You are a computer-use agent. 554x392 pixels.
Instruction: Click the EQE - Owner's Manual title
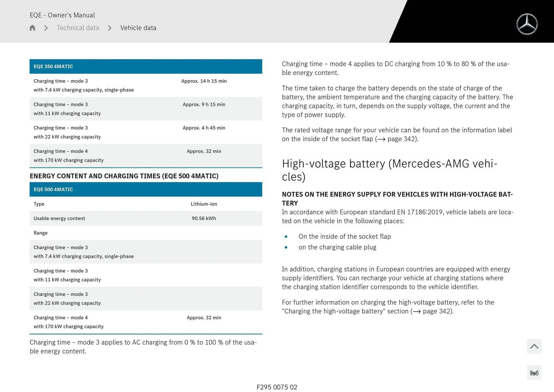click(x=62, y=15)
